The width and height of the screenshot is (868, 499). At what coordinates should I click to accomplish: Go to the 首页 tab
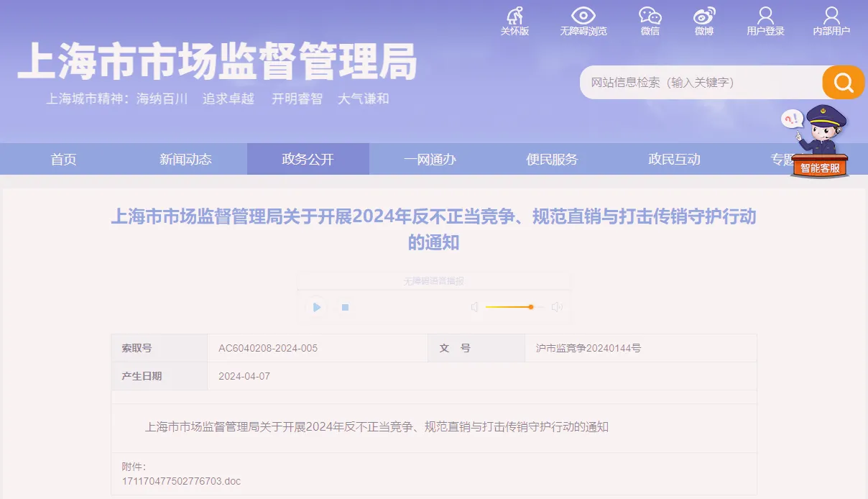click(x=63, y=159)
